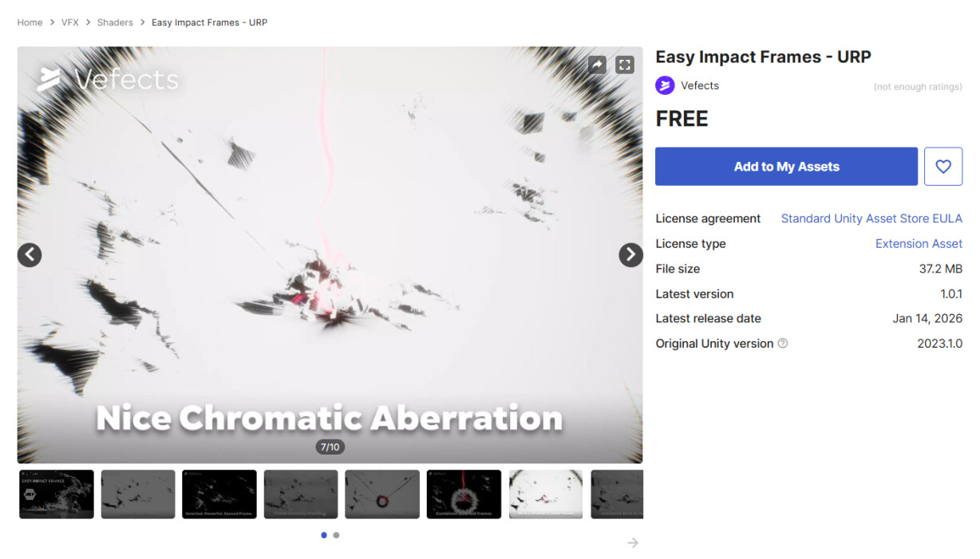
Task: Open the Standard Unity Asset Store EULA link
Action: click(x=871, y=218)
